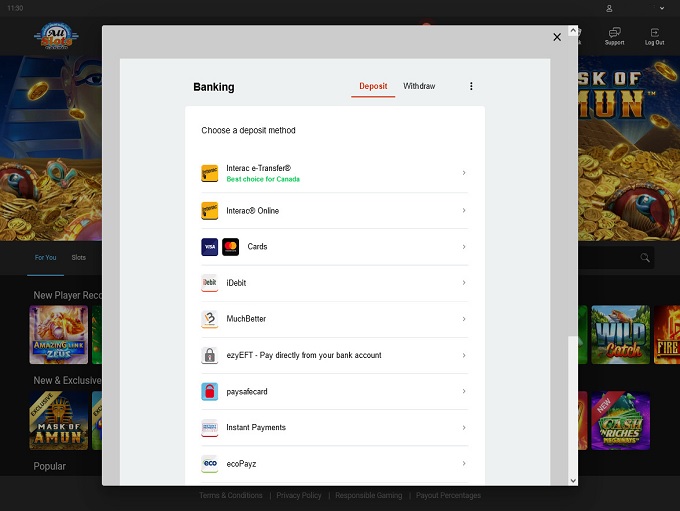Close the banking dialog with X
This screenshot has height=511, width=680.
tap(557, 37)
